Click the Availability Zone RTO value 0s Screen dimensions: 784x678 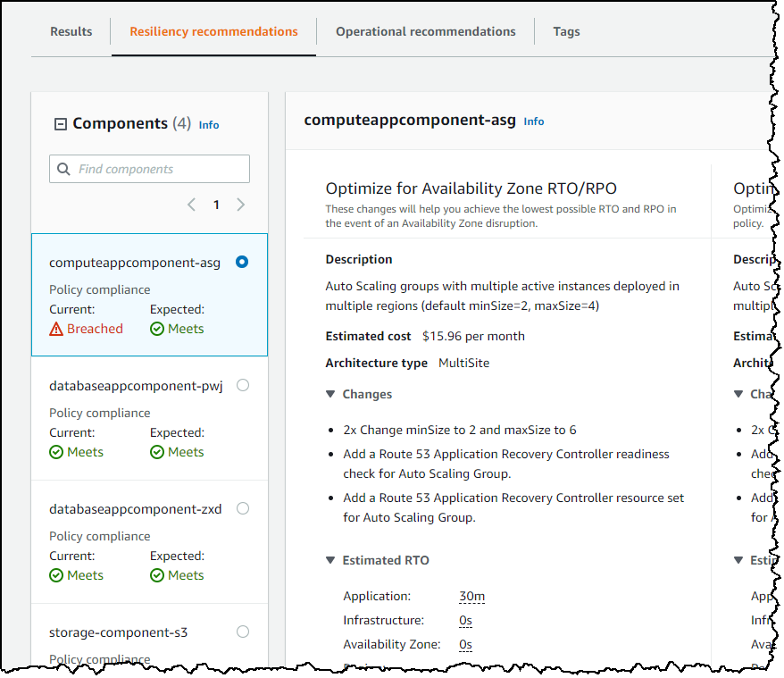click(465, 644)
